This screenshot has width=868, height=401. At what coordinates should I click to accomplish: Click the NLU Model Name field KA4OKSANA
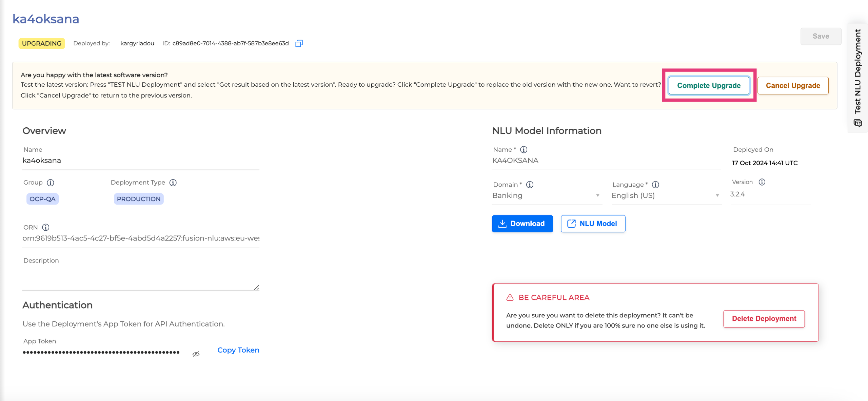coord(606,161)
